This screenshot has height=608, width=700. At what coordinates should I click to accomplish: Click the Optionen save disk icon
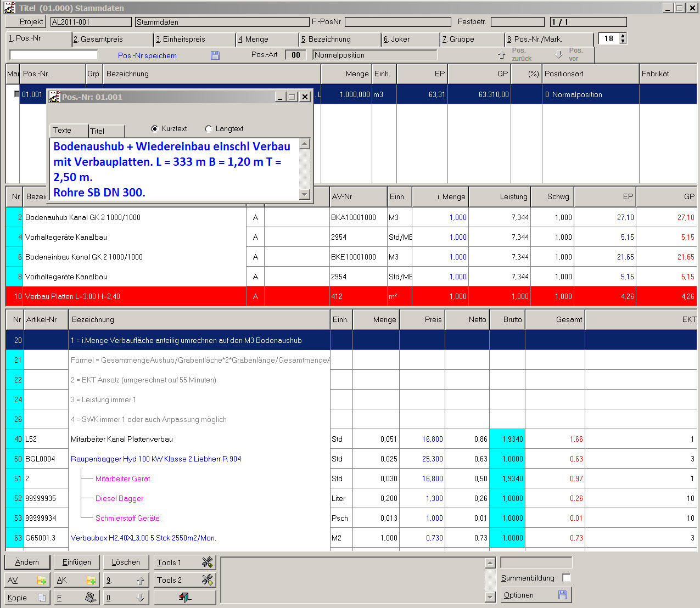click(562, 595)
